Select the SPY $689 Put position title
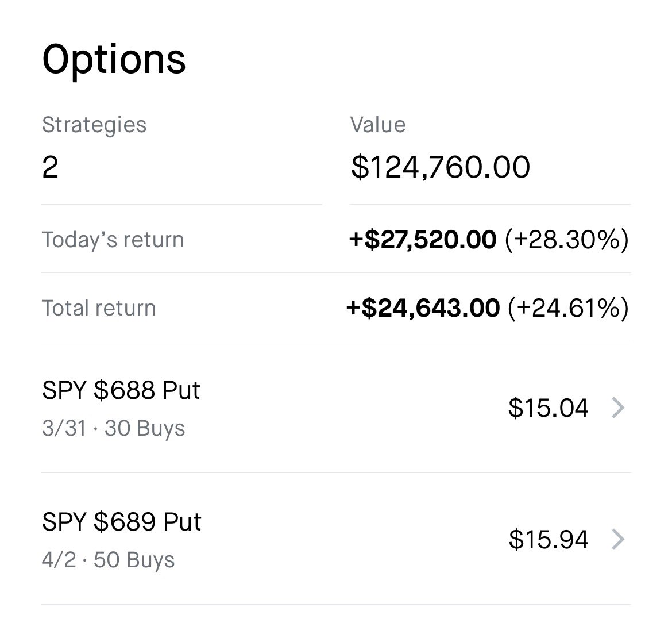The width and height of the screenshot is (672, 638). pos(122,522)
